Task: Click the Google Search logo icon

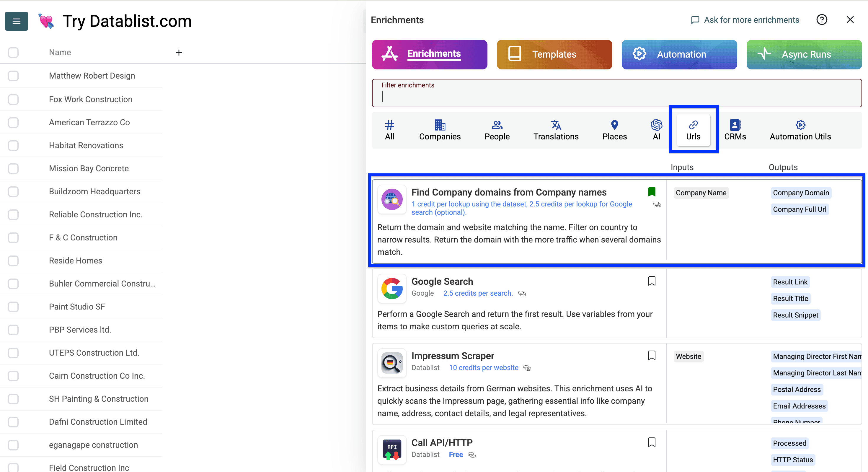Action: click(x=391, y=288)
